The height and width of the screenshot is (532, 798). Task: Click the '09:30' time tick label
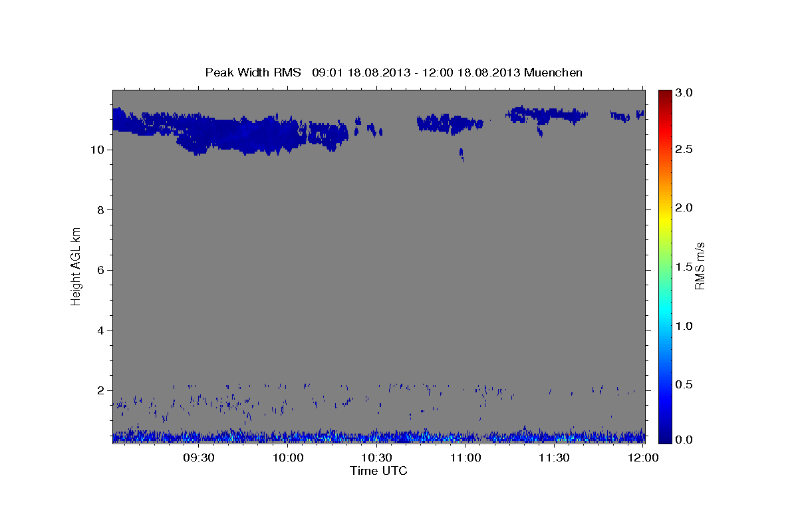point(198,458)
